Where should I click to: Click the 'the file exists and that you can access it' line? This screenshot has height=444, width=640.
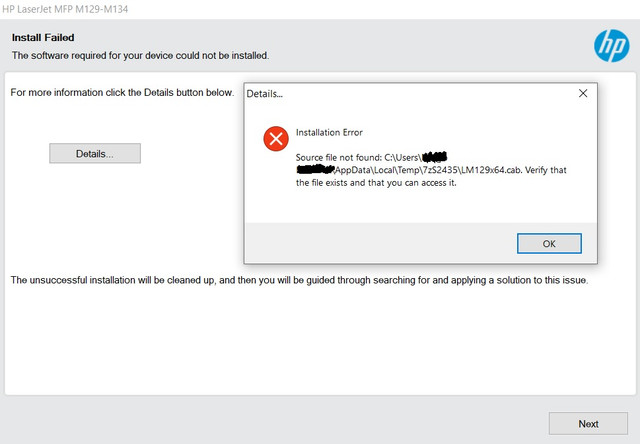pyautogui.click(x=376, y=183)
